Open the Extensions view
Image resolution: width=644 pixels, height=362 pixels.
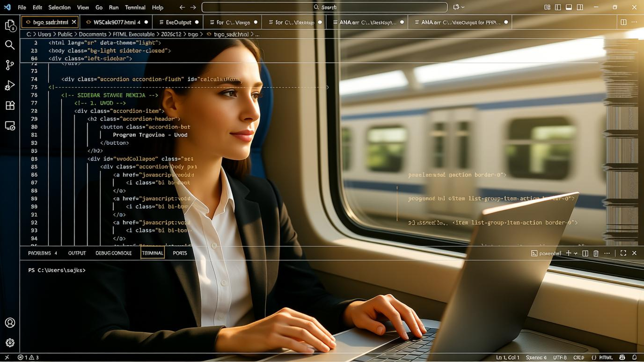(x=10, y=105)
